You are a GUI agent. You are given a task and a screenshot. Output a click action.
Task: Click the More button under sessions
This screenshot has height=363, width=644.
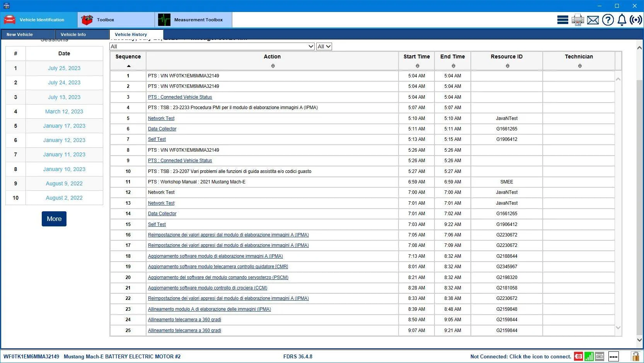coord(54,219)
